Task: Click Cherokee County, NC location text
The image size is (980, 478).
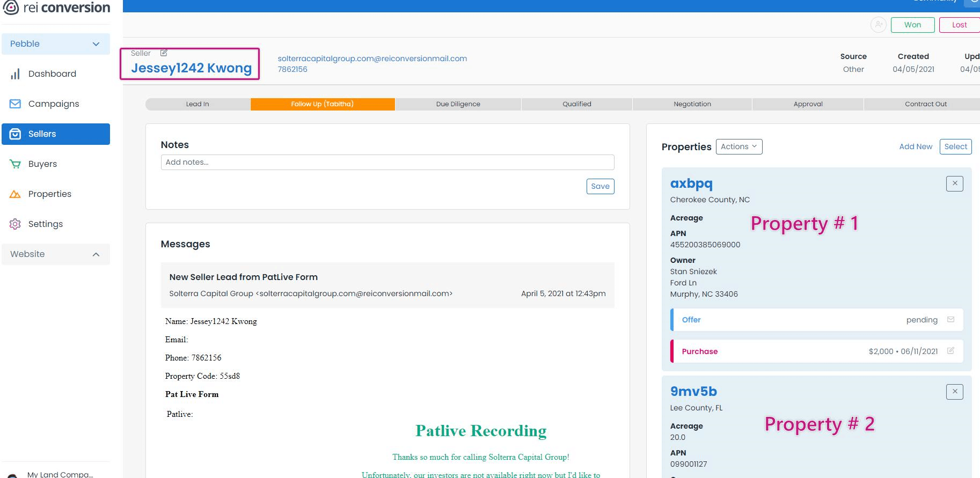Action: 710,200
